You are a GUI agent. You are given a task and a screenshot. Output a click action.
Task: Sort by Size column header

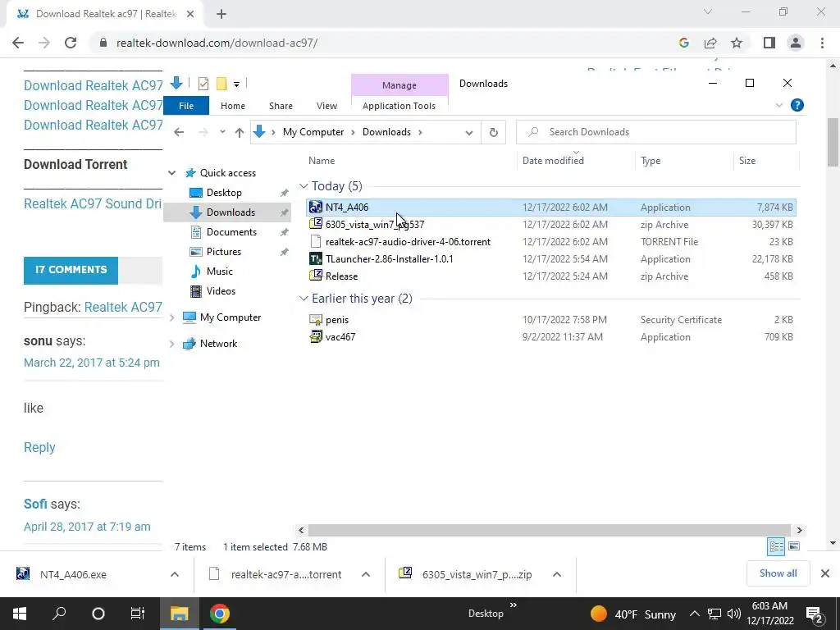(x=747, y=161)
